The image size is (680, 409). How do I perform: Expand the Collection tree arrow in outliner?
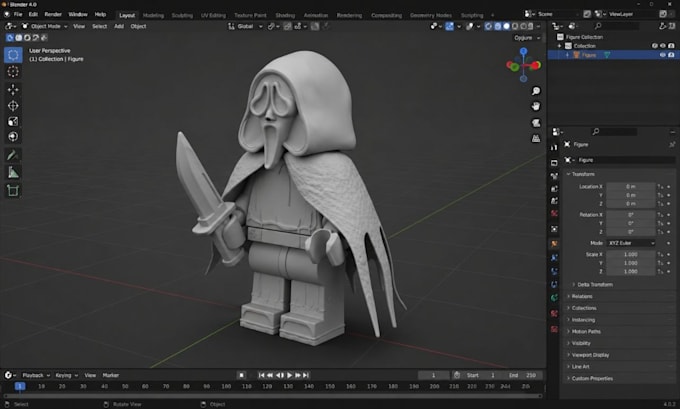point(559,46)
